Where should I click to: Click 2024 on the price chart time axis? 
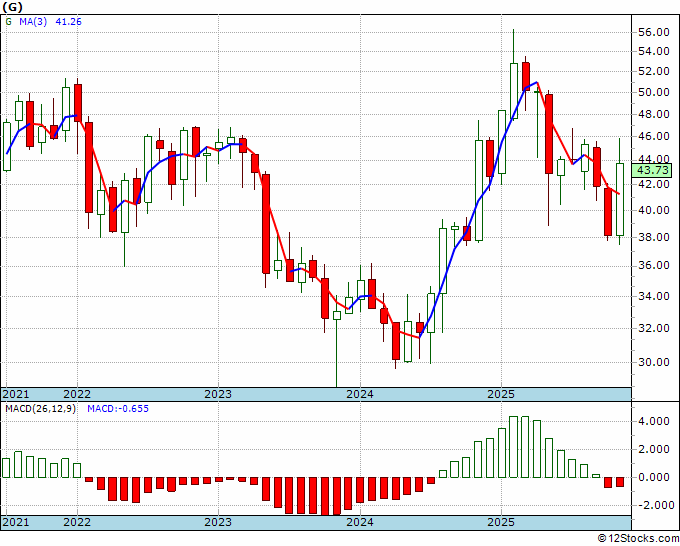360,394
